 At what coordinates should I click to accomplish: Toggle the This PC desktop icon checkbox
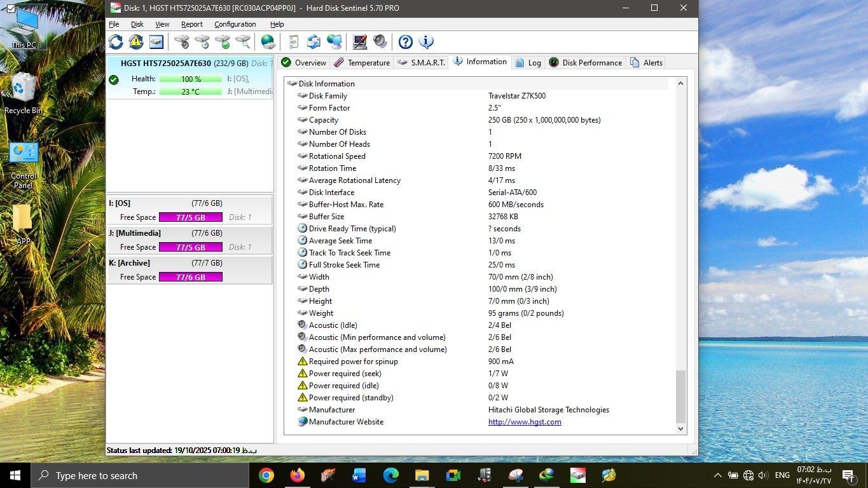(x=11, y=8)
